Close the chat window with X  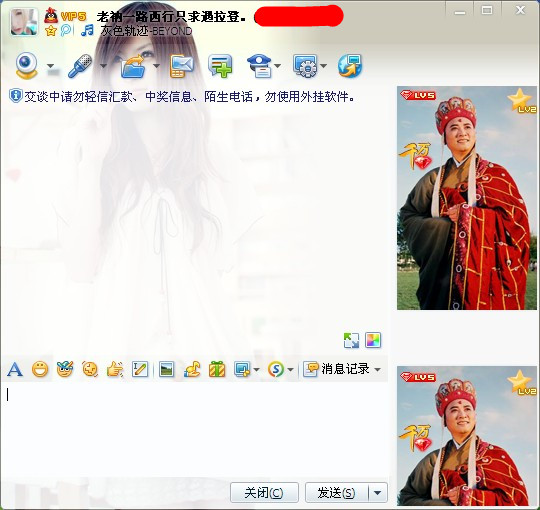point(520,10)
